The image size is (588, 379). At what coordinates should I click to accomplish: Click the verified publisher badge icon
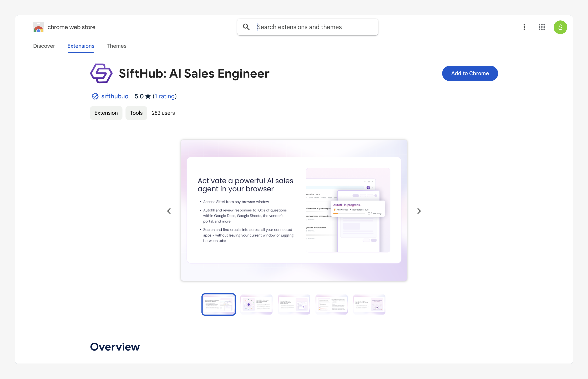[95, 96]
